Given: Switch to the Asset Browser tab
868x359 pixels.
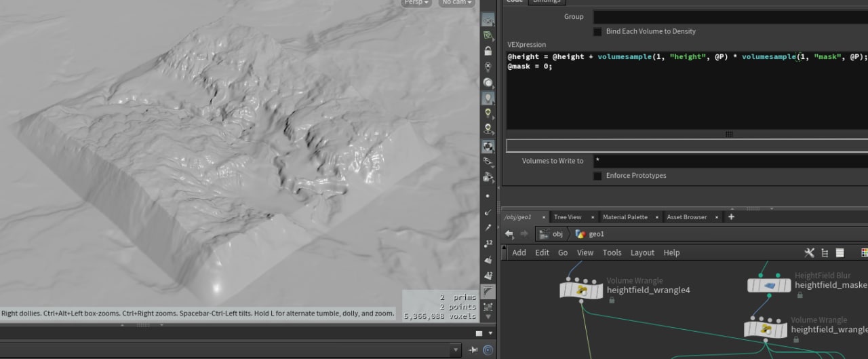Looking at the screenshot, I should click(686, 217).
